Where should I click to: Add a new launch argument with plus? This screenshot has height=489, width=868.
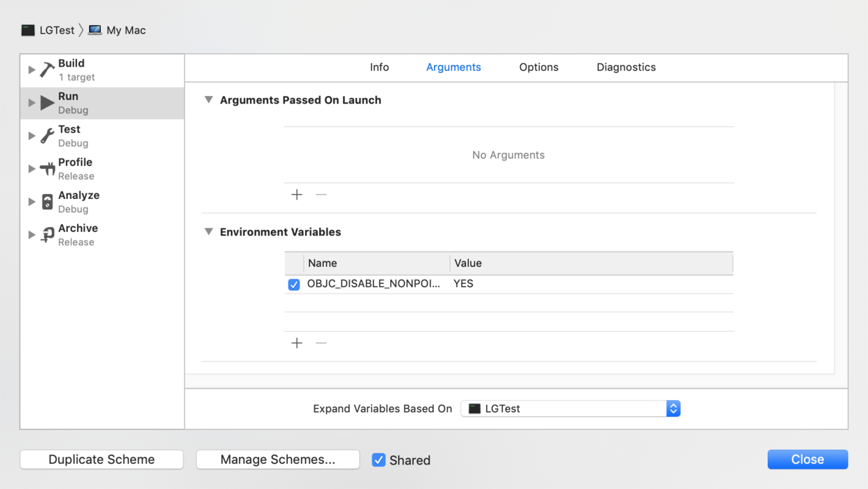(297, 195)
